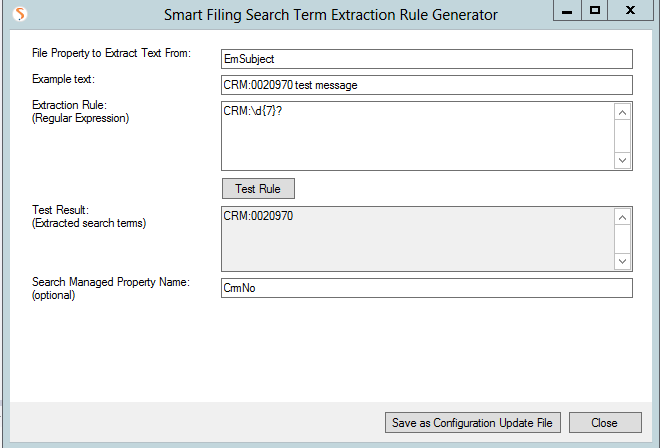Focus the Search Managed Property Name field
Viewport: 660px width, 448px height.
pyautogui.click(x=427, y=288)
